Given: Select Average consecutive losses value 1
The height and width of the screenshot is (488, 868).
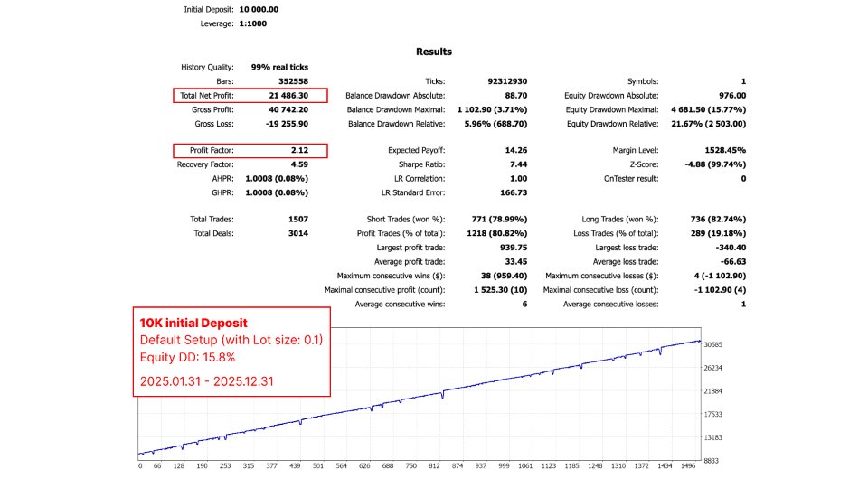Looking at the screenshot, I should tap(743, 305).
